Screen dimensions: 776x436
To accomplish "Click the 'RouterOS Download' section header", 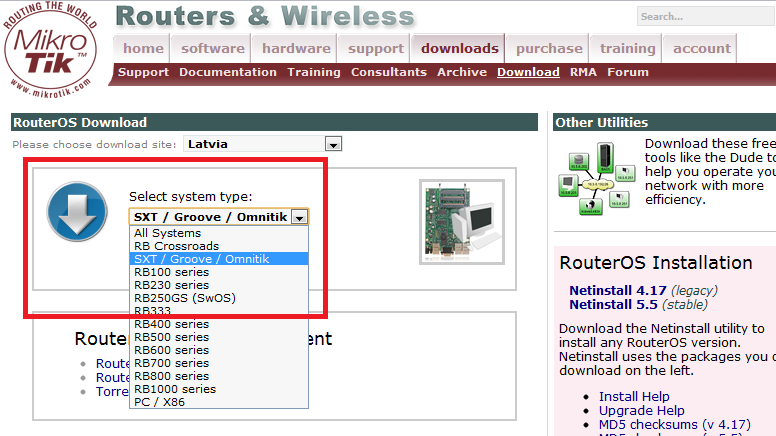I will (274, 122).
